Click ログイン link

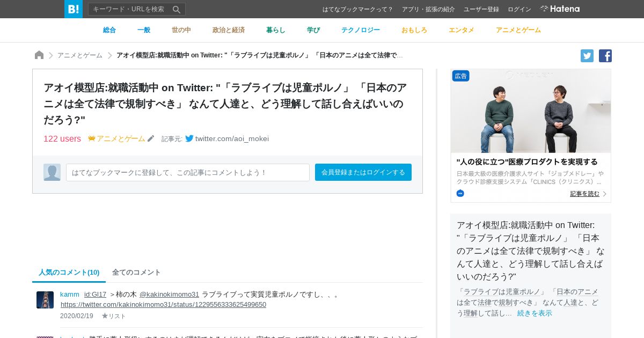(519, 9)
